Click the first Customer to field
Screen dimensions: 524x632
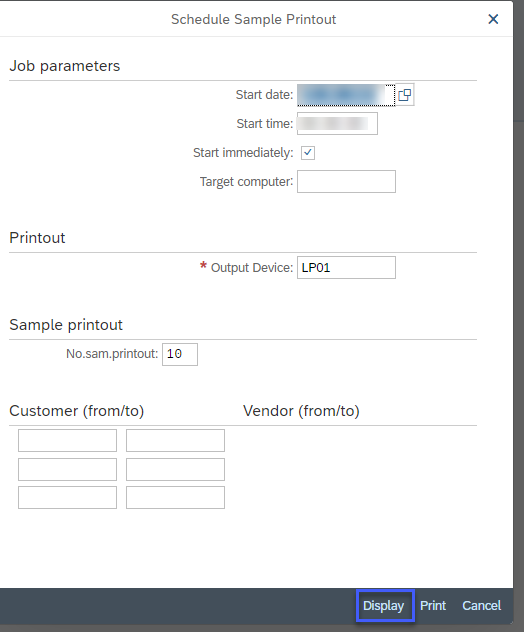(175, 440)
